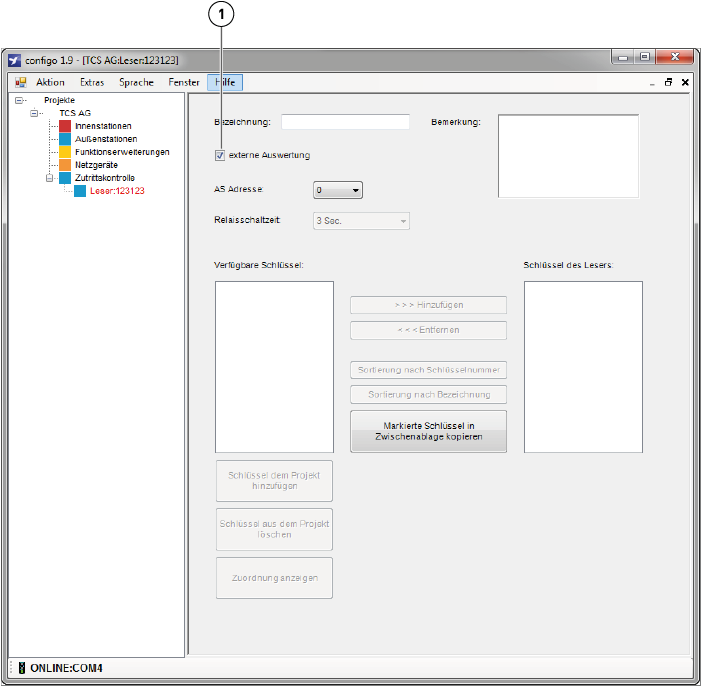Click the blue Zutrittskontrolle icon
701x687 pixels.
tap(66, 178)
